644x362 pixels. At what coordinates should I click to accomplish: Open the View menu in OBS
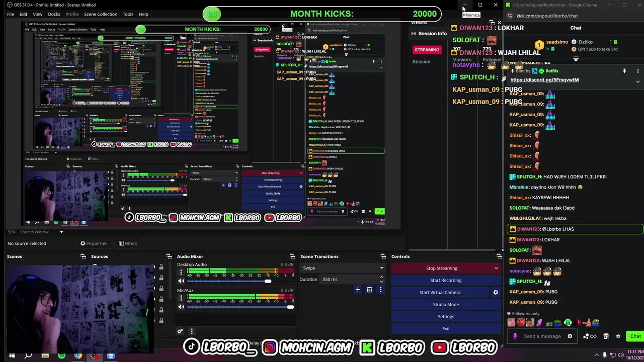click(x=37, y=14)
